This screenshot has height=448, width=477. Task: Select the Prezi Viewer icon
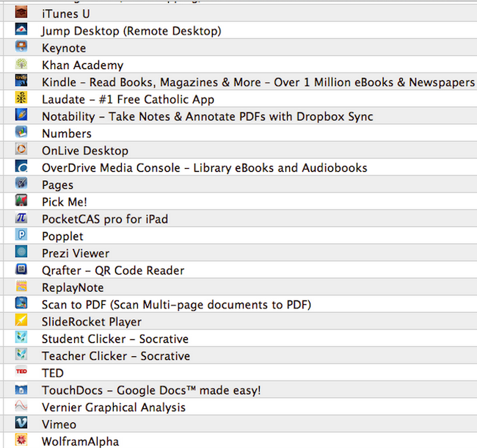21,252
